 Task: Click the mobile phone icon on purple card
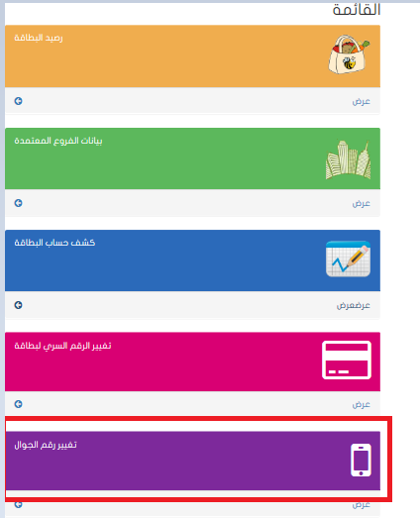coord(361,461)
